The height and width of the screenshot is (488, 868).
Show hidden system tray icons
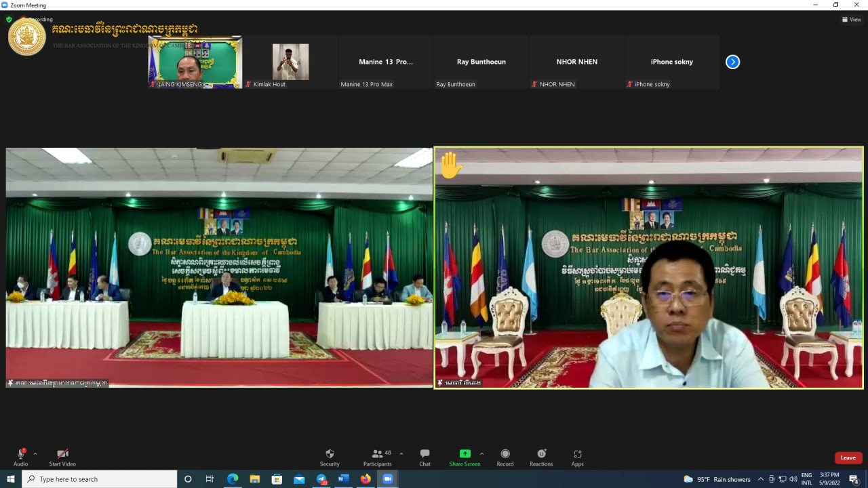coord(760,479)
